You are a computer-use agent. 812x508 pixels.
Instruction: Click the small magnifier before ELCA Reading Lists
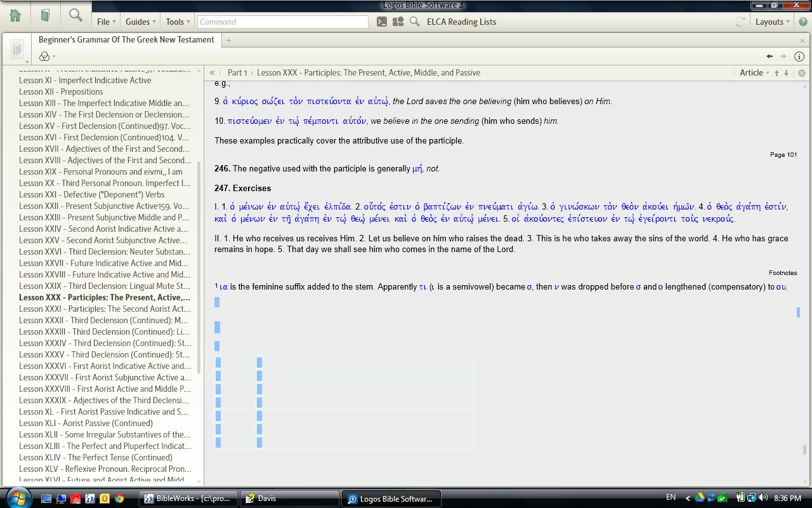click(x=414, y=22)
